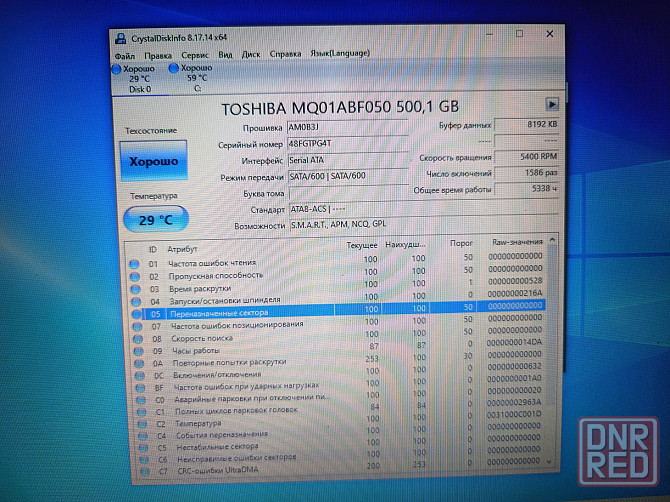Click status dot of row BF
This screenshot has width=670, height=502.
click(141, 388)
